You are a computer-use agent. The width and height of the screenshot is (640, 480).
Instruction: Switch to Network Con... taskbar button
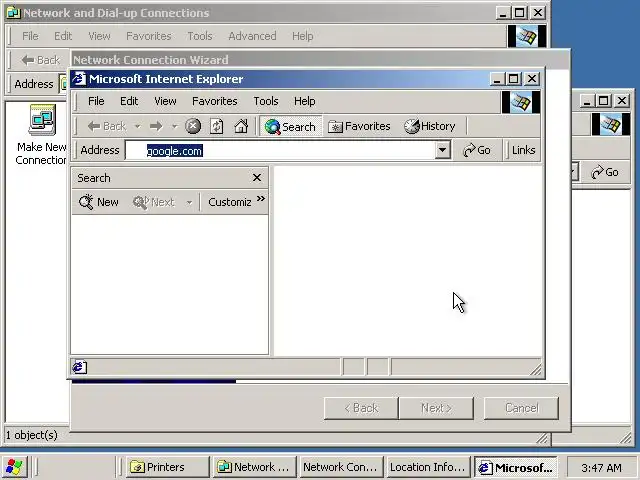tap(341, 467)
